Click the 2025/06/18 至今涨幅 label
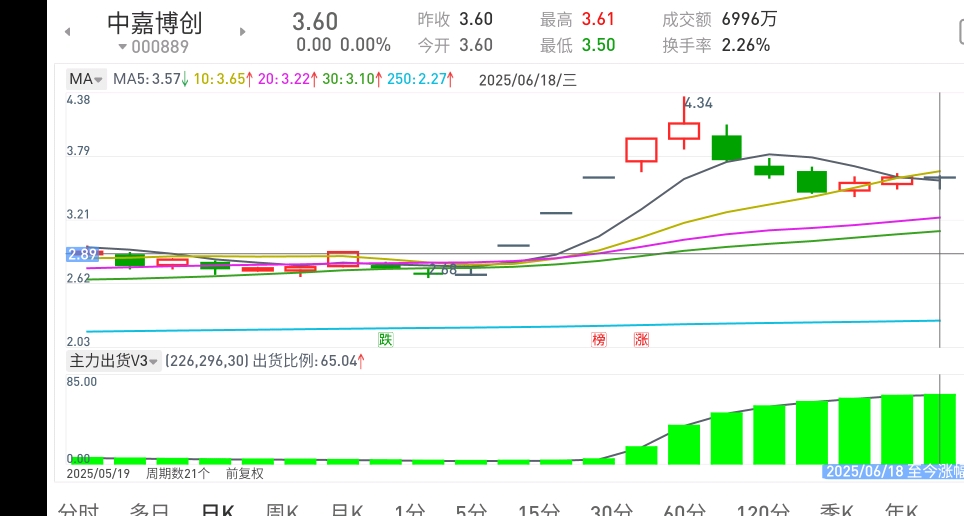 click(893, 472)
